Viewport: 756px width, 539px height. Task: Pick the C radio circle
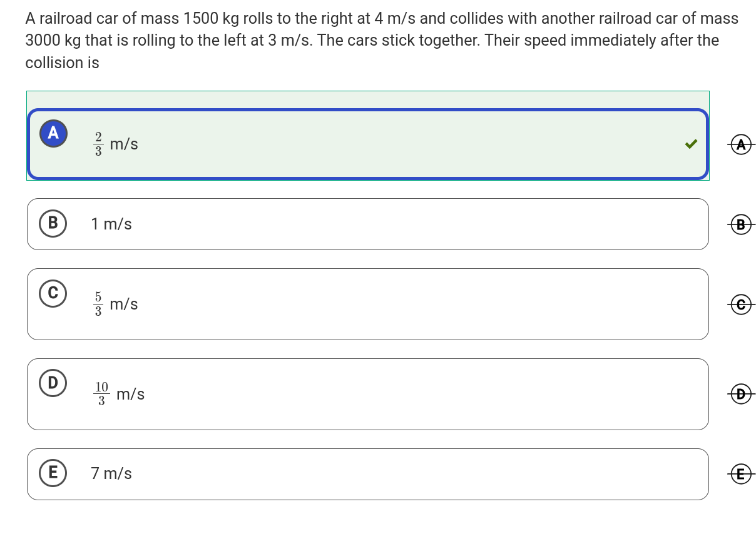[x=53, y=293]
